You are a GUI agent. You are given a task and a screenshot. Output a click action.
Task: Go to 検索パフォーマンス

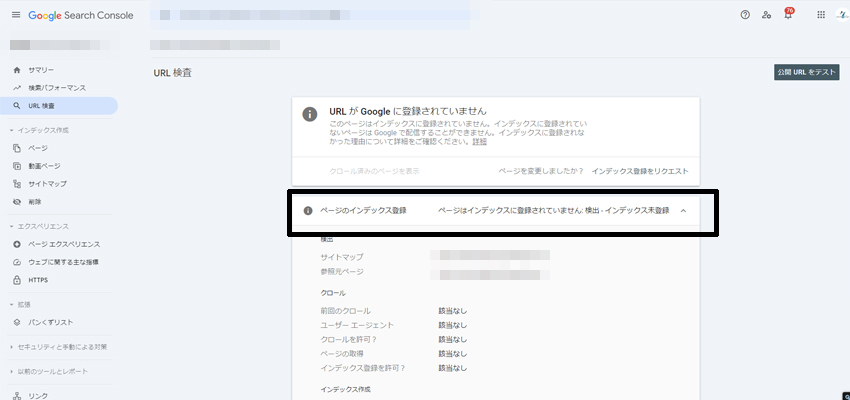[x=57, y=88]
